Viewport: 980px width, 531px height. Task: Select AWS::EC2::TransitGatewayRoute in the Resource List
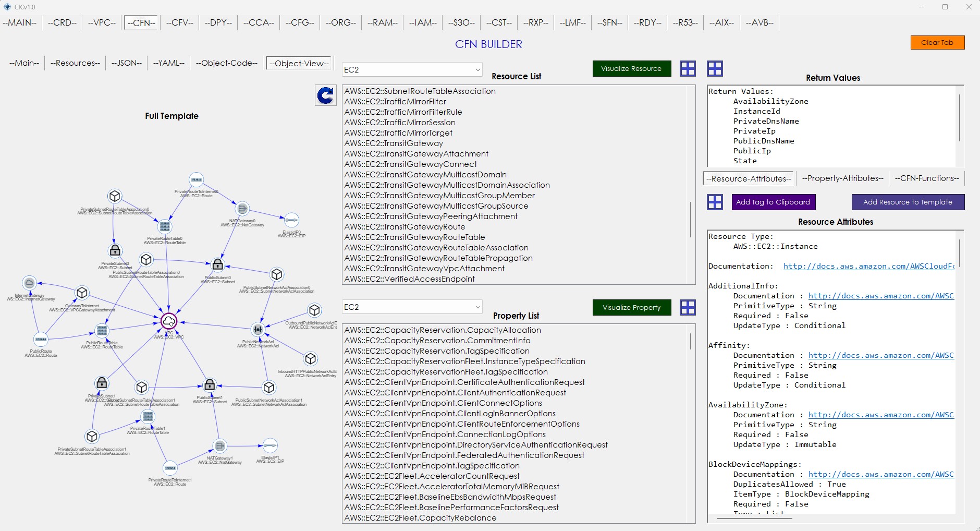coord(405,227)
